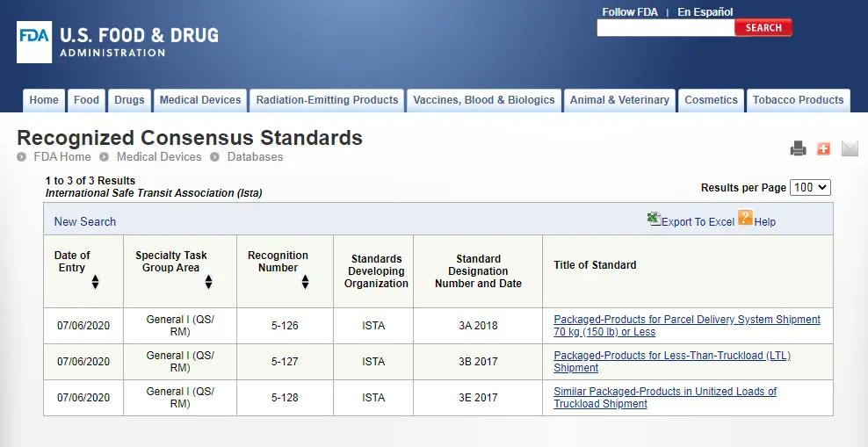Open the Radiation-Emitting Products tab
The image size is (868, 447).
click(x=327, y=100)
